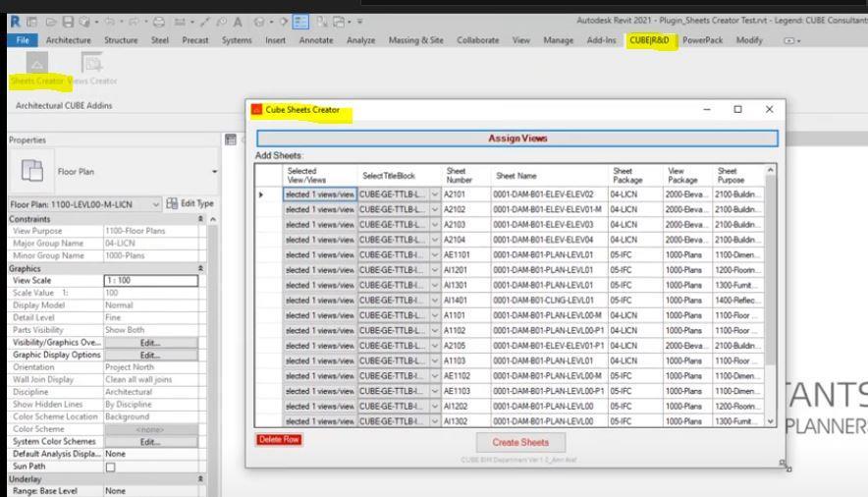Select the Text 'A' tool icon
The width and height of the screenshot is (868, 497).
[238, 23]
